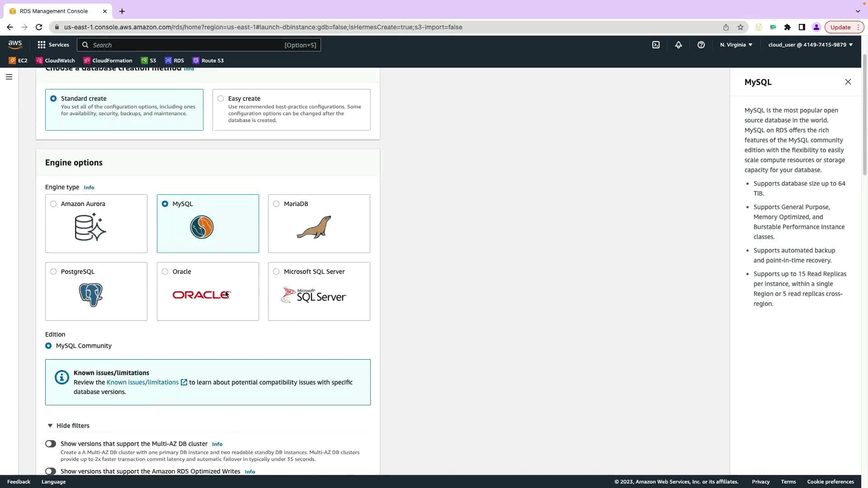Click Info link next to Engine type
This screenshot has height=488, width=868.
89,188
